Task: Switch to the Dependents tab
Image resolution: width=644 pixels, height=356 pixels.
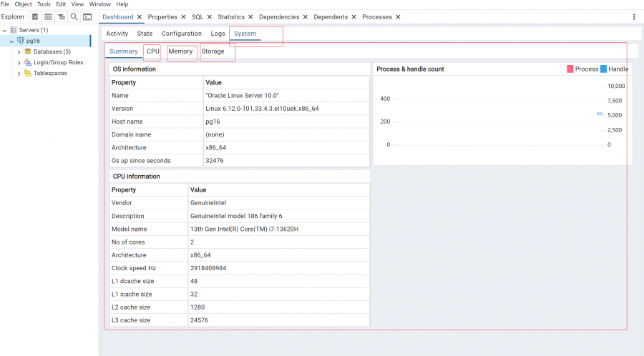Action: [331, 17]
